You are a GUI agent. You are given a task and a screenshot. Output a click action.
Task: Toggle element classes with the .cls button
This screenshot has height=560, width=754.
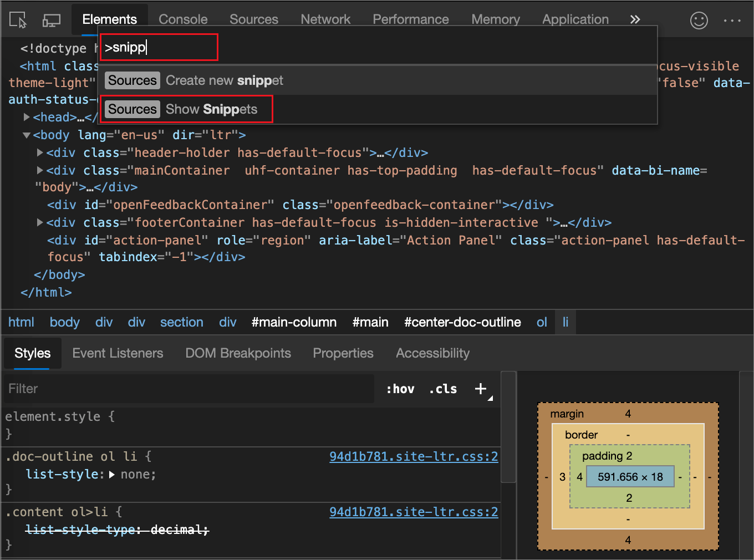pyautogui.click(x=443, y=389)
